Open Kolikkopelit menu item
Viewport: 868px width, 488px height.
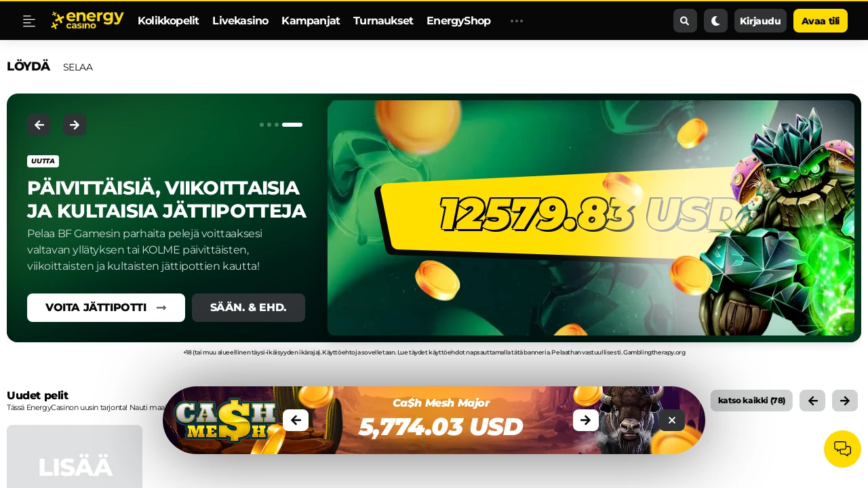point(168,21)
